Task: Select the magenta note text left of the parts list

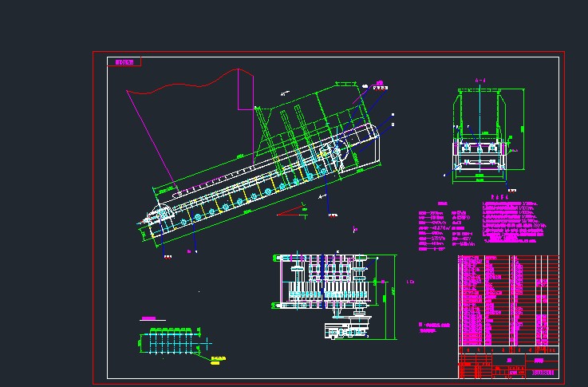Action: click(434, 328)
